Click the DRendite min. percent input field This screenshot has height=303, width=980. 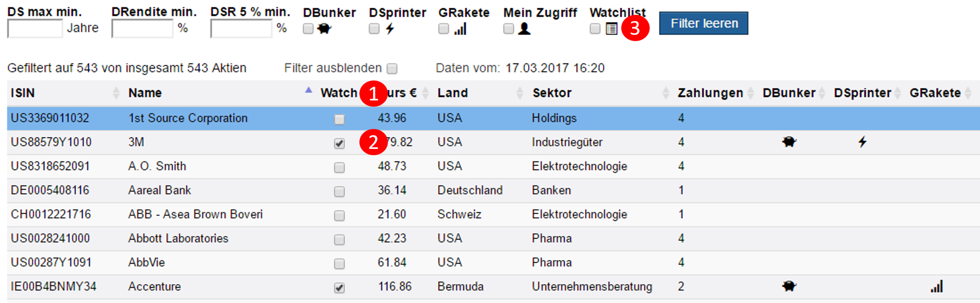(x=142, y=29)
